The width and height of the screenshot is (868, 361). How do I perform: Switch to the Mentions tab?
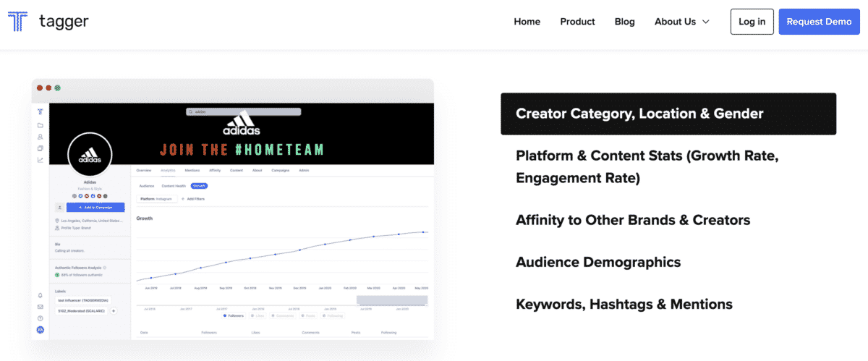click(x=192, y=171)
